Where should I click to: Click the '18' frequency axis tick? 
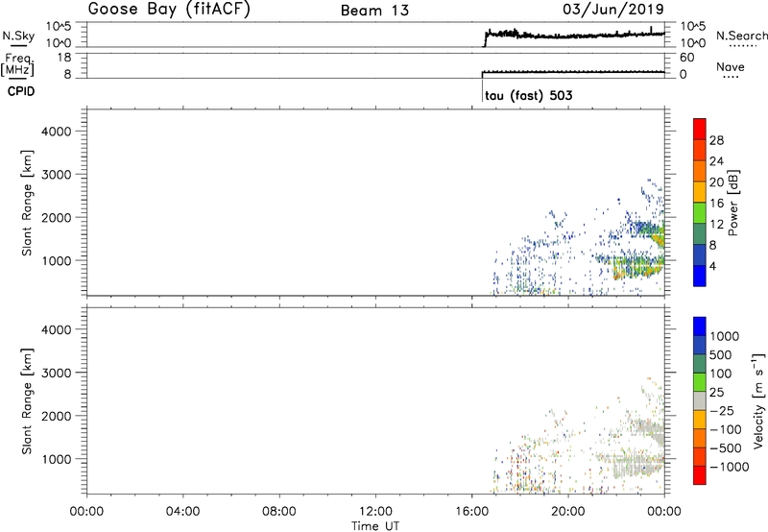point(64,58)
